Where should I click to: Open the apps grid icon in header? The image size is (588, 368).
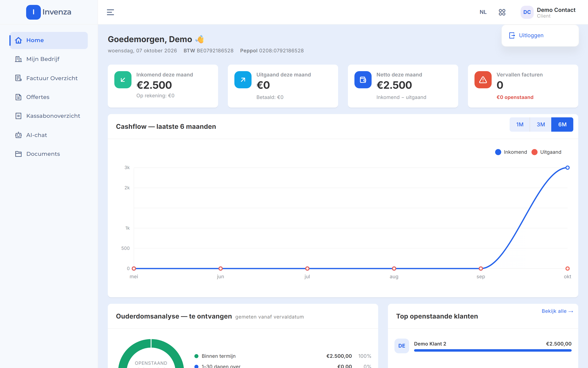click(502, 12)
